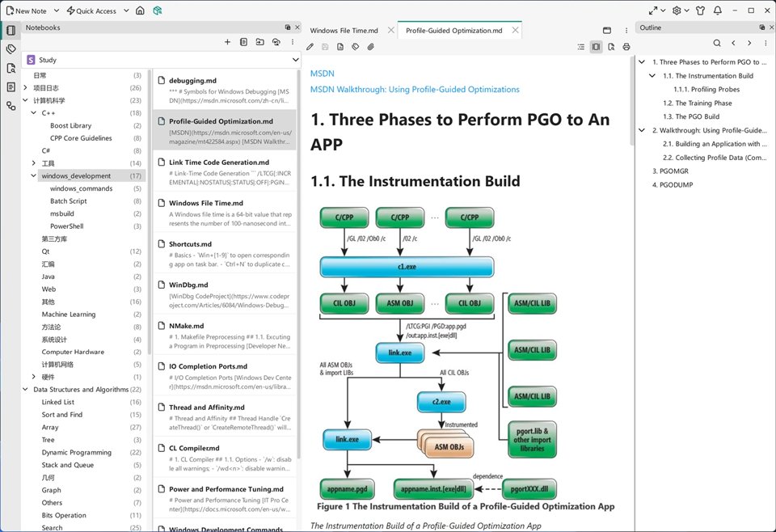Click the PDF page icon in editor toolbar
The width and height of the screenshot is (776, 532).
coord(340,47)
